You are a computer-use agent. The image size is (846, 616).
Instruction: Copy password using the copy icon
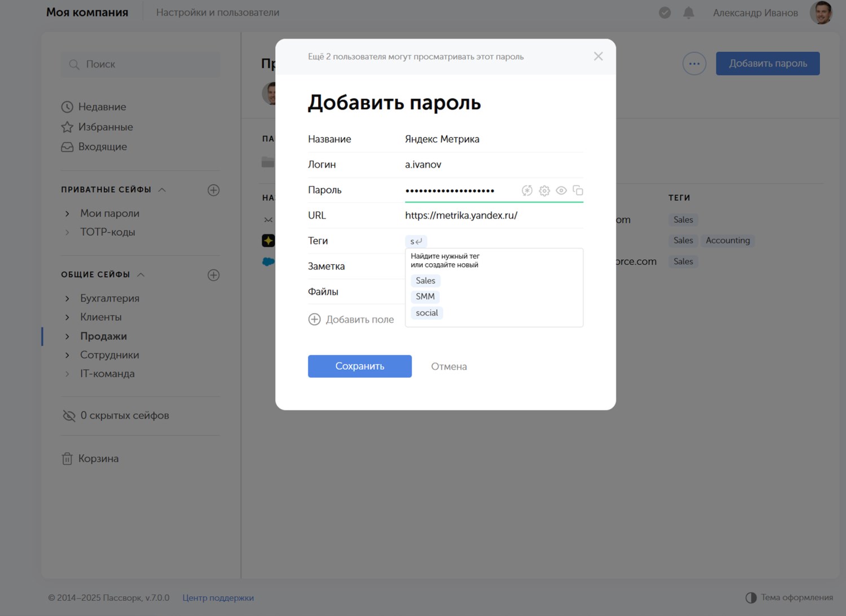click(578, 190)
